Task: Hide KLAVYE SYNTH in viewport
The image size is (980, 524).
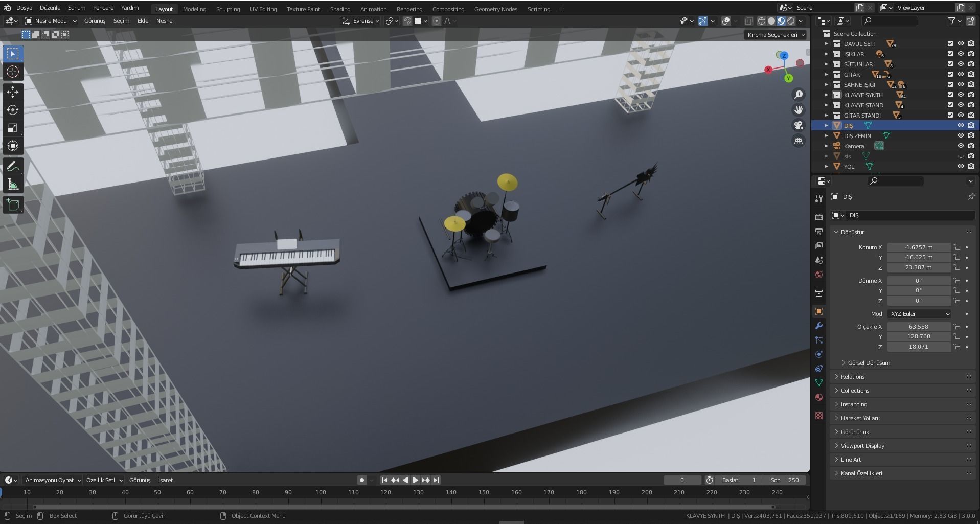Action: click(961, 95)
